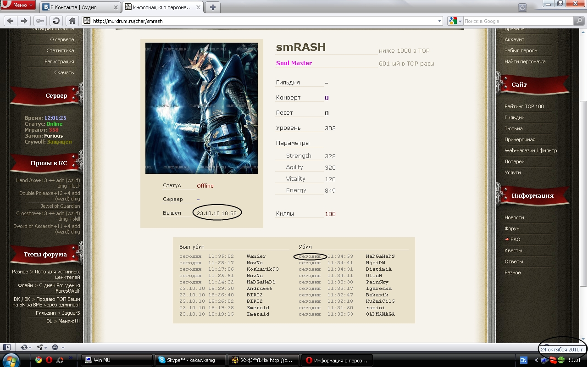Image resolution: width=588 pixels, height=367 pixels.
Task: Open the Hand Axe+13 prize link
Action: [x=48, y=183]
